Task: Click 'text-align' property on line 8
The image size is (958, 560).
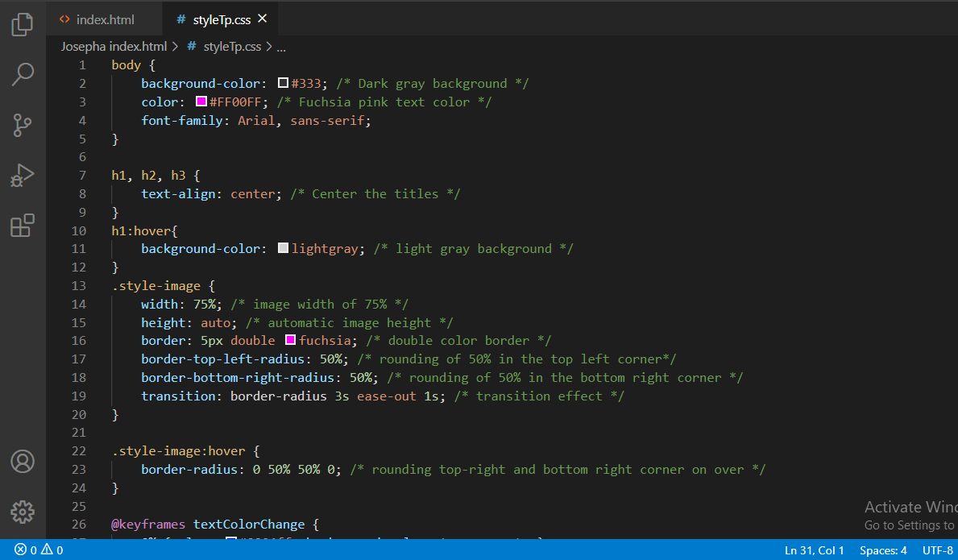Action: 178,193
